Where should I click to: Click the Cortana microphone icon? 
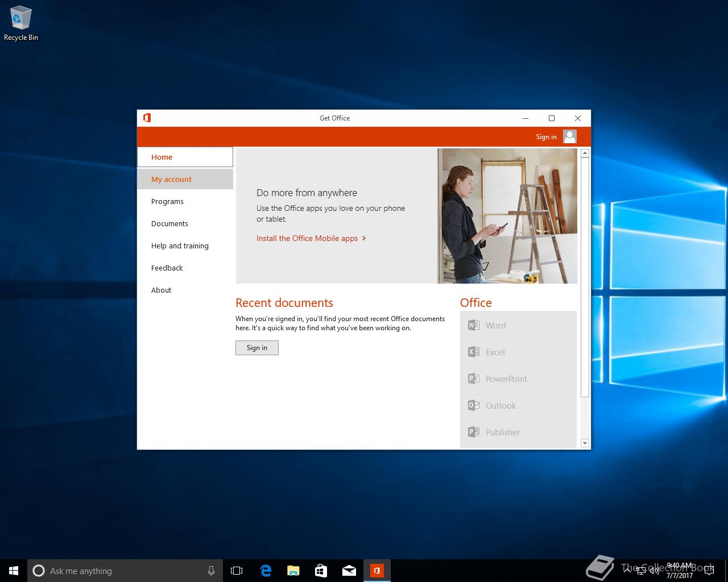pos(211,571)
